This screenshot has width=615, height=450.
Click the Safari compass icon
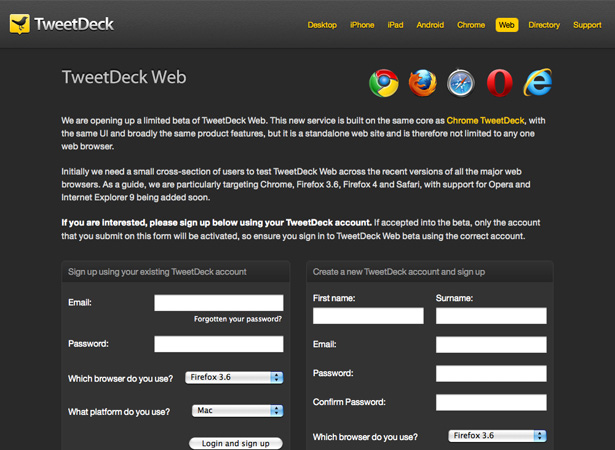coord(461,83)
